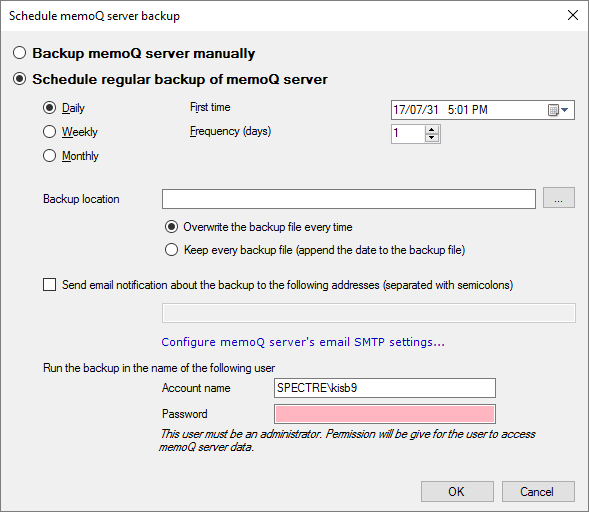Choose Monthly backup schedule
The width and height of the screenshot is (589, 512).
pos(49,156)
